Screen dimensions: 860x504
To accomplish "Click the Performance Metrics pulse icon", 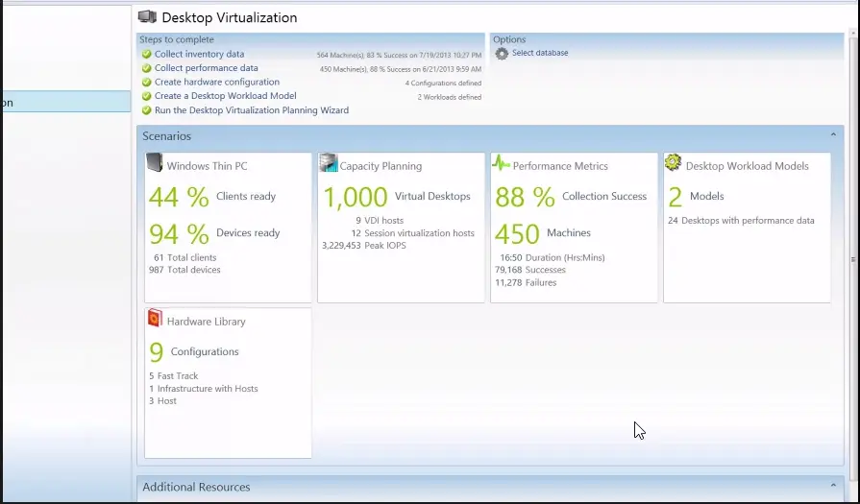I will (501, 164).
